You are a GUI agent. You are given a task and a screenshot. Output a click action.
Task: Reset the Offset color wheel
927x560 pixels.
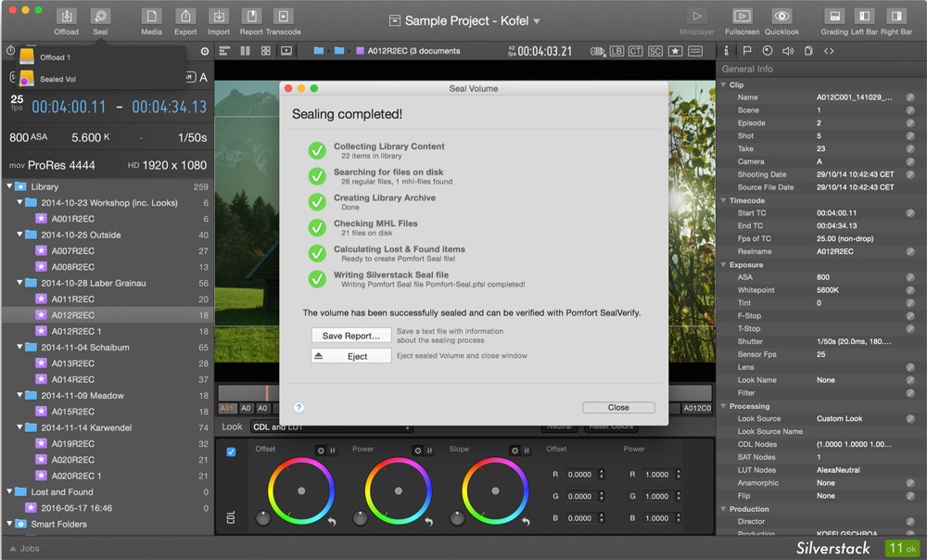(x=332, y=522)
